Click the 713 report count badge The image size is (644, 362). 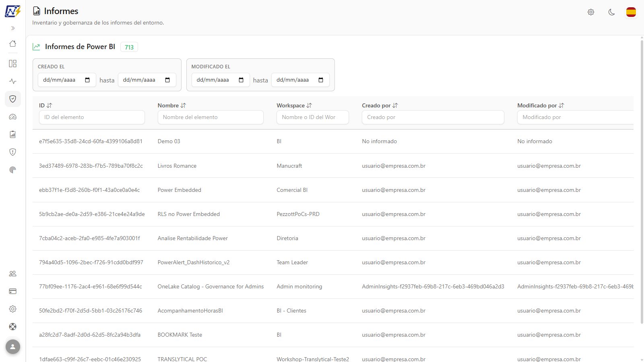[x=129, y=47]
